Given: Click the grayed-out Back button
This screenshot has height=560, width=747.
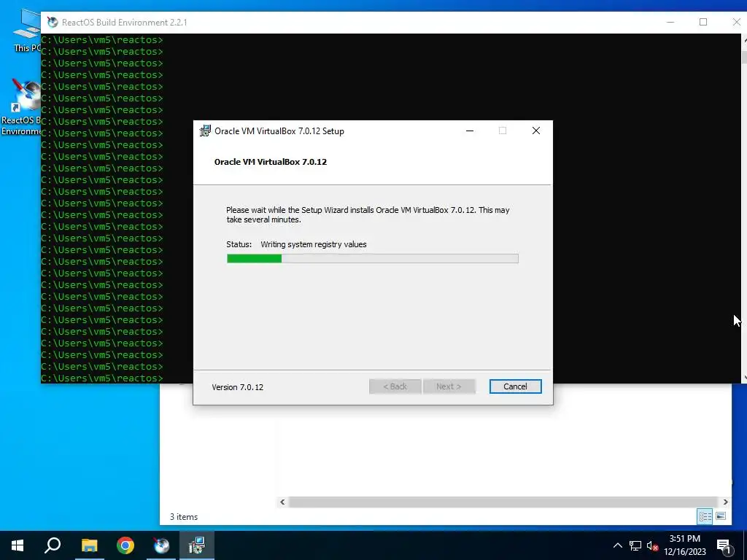Looking at the screenshot, I should (x=395, y=386).
